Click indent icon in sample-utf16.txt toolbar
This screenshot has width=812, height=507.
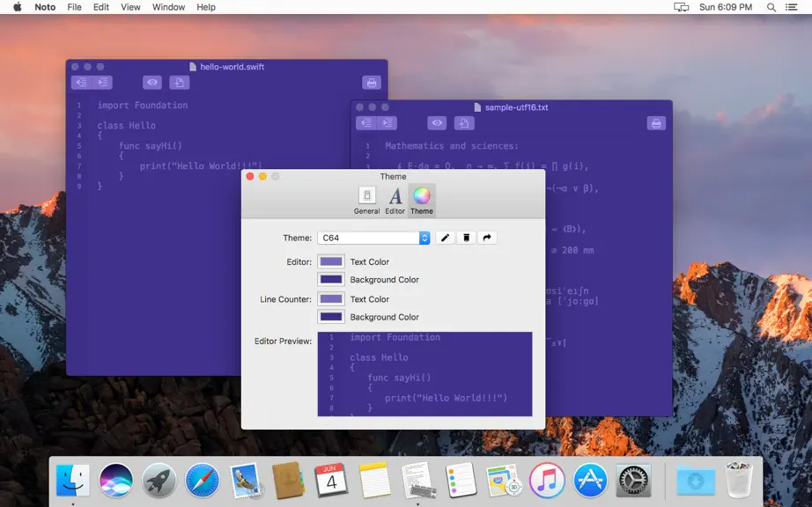[x=387, y=123]
